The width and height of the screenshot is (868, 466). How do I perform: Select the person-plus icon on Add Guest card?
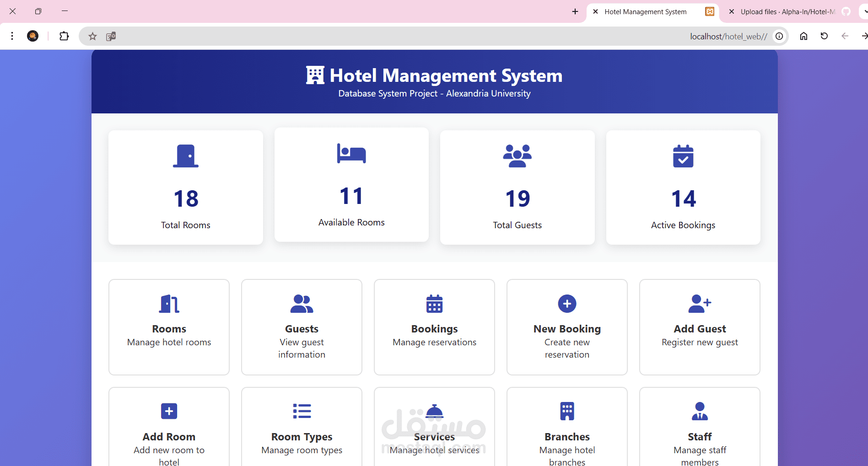click(x=699, y=303)
